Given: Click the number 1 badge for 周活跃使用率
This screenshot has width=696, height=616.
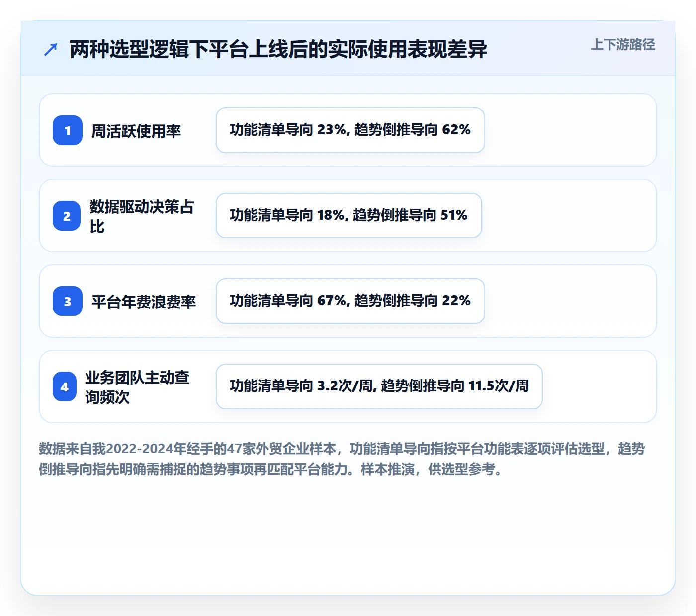Looking at the screenshot, I should click(x=68, y=130).
